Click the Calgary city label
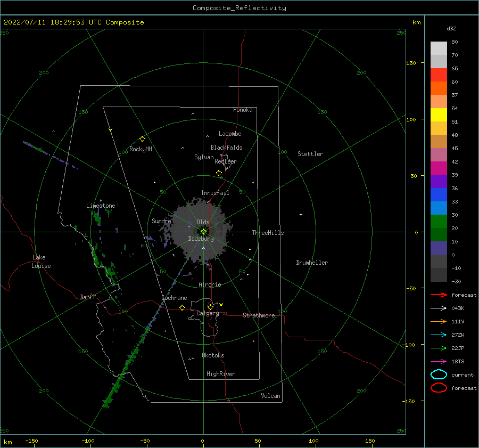The image size is (479, 448). click(208, 313)
